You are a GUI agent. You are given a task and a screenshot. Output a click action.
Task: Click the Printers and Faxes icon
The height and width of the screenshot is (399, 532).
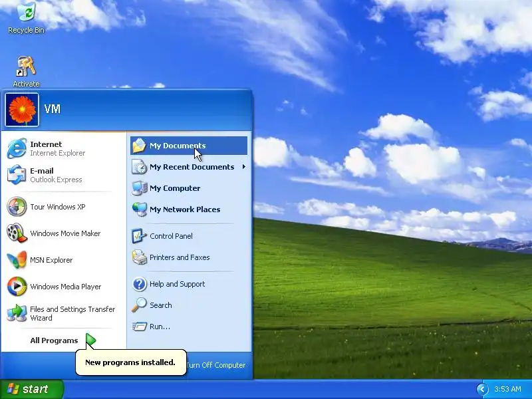coord(139,257)
